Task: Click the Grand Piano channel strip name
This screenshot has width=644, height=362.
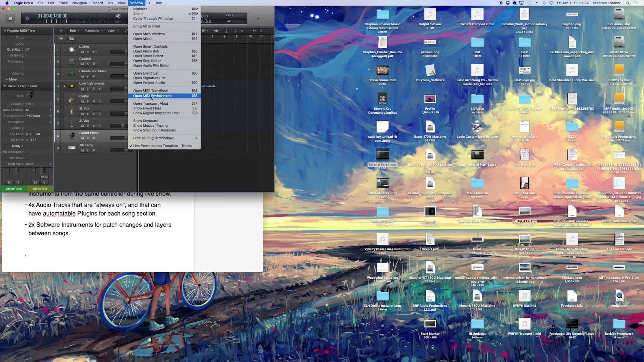Action: [x=14, y=189]
